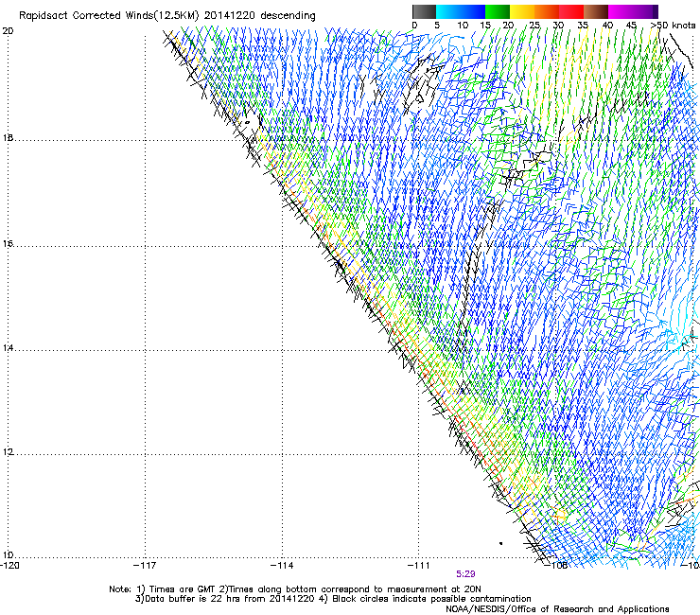Click the latitude label 14
This screenshot has height=615, width=700.
pos(8,348)
